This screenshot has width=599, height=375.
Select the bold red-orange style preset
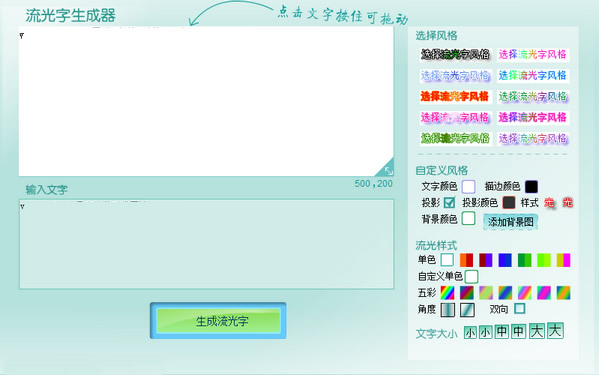click(x=455, y=96)
